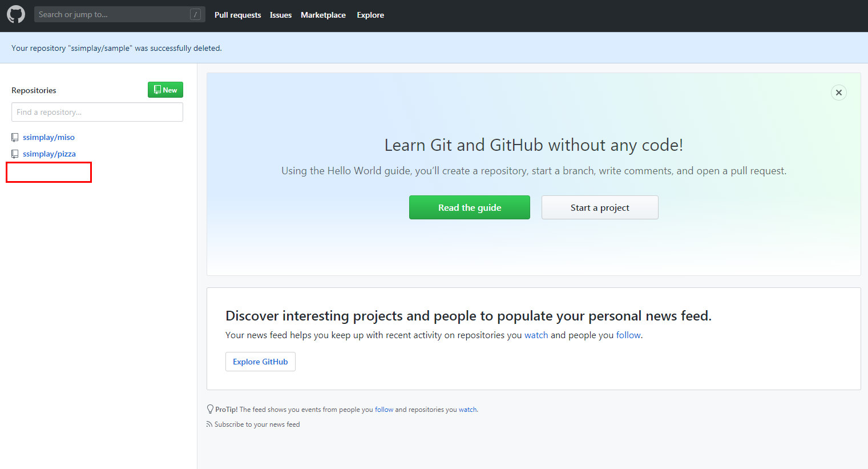Click the repository deleted success message

point(116,48)
